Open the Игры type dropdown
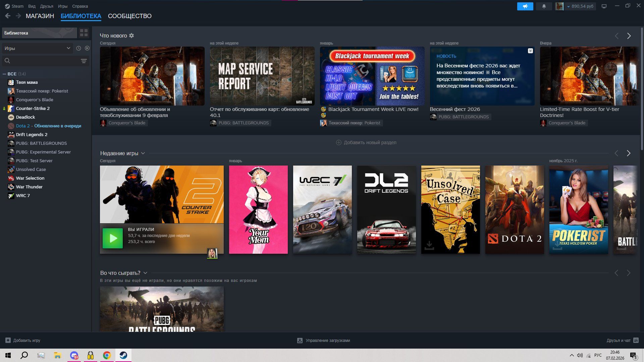 [37, 48]
